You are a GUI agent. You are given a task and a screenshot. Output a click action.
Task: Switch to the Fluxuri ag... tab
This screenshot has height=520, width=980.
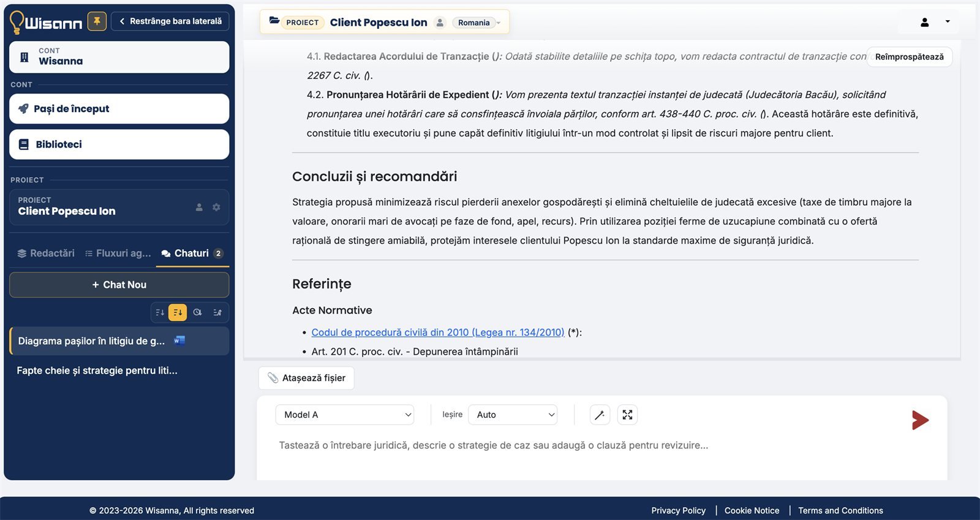118,253
